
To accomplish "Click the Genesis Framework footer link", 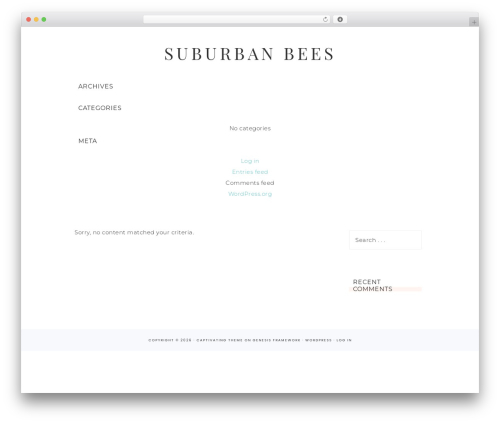I will coord(276,340).
